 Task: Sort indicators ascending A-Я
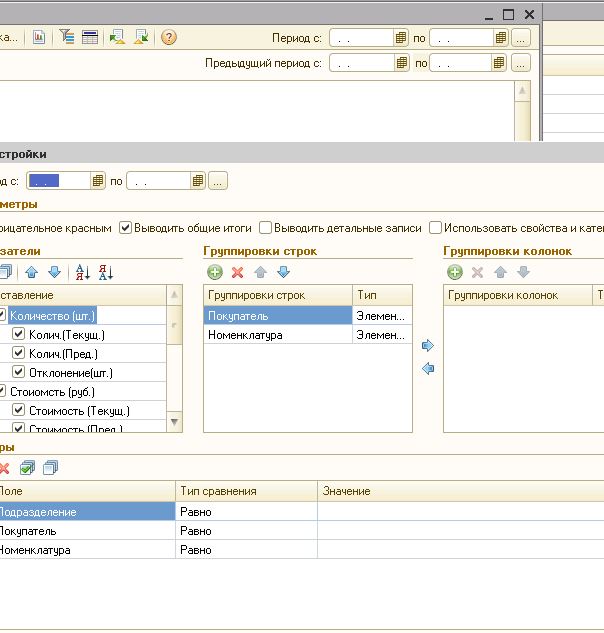tap(82, 272)
